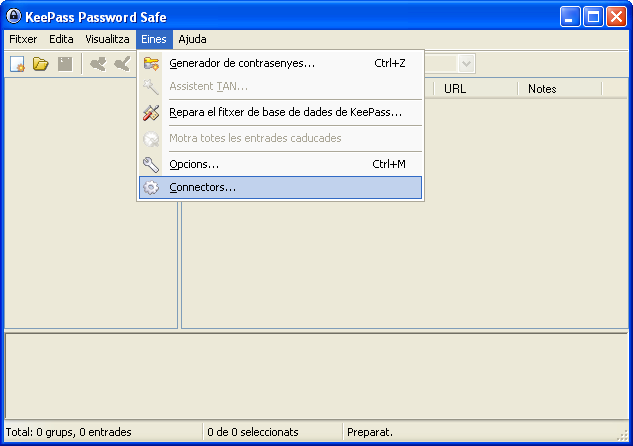Click the 'Total: 0 grups, 0 entrades' status text

pos(69,432)
